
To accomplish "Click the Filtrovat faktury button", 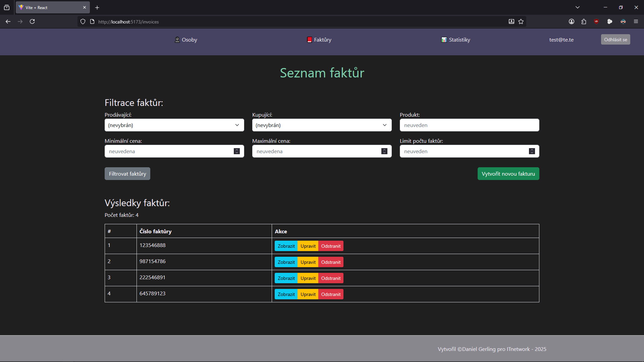I will coord(127,173).
